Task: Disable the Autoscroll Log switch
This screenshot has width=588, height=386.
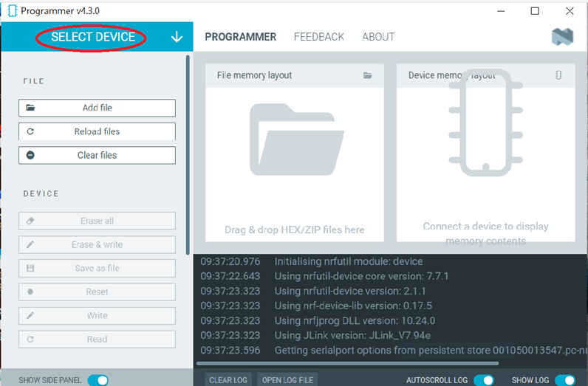Action: (483, 380)
